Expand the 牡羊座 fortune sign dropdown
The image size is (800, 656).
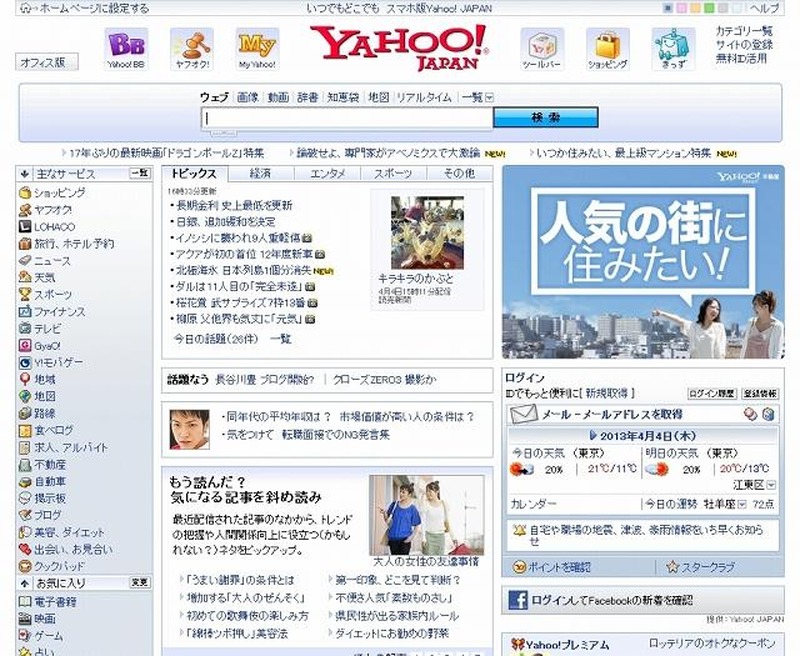click(742, 504)
